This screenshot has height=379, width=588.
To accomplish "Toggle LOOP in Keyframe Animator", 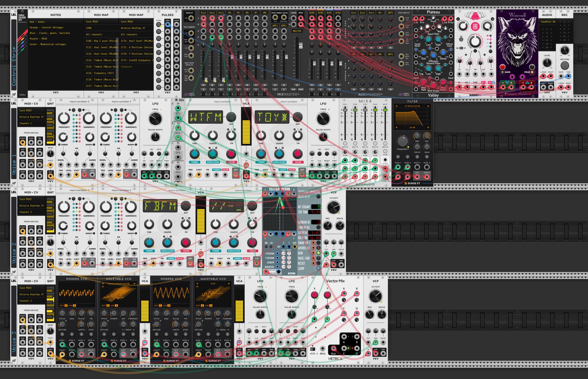I will pos(318,268).
